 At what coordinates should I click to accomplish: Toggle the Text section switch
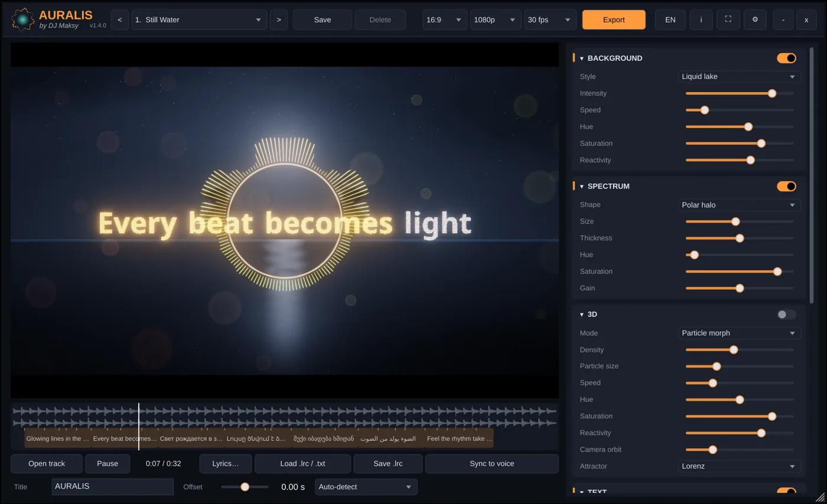pyautogui.click(x=786, y=491)
